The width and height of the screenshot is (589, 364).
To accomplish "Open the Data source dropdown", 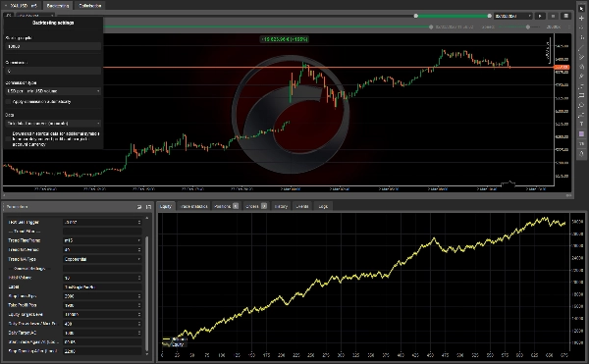I will tap(53, 123).
